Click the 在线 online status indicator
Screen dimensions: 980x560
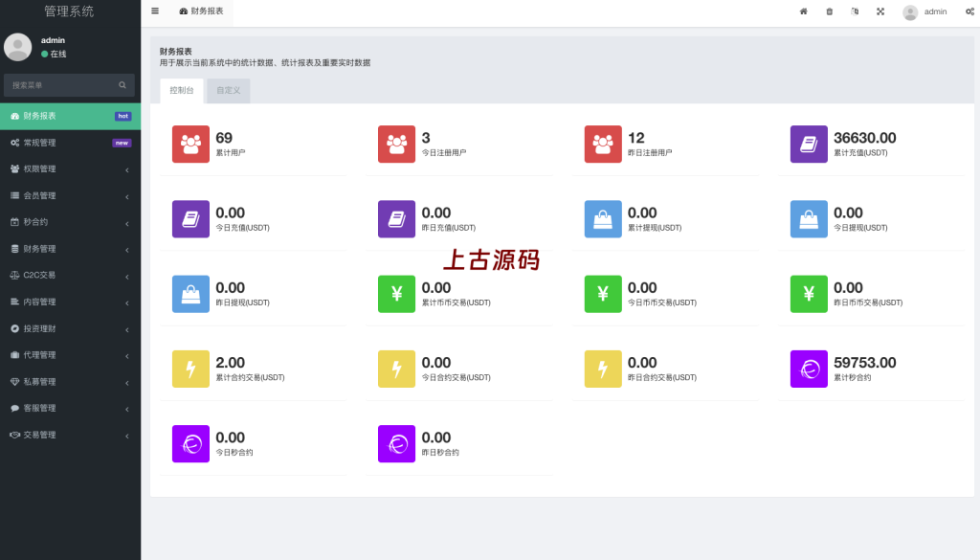click(x=54, y=54)
